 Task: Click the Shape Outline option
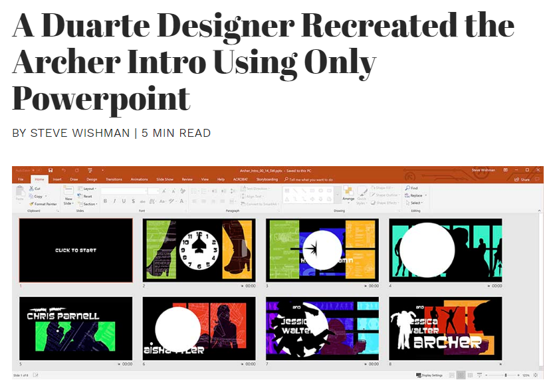coord(384,195)
